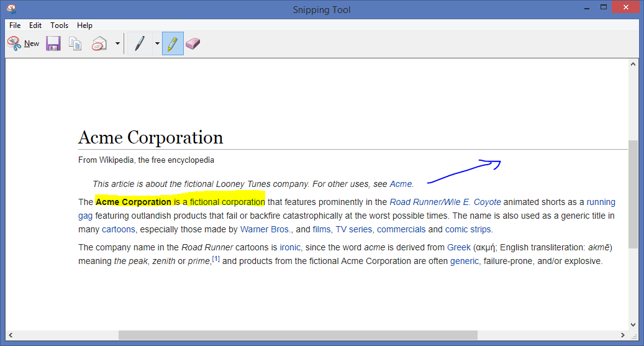Click the Snipping Tool title bar icon
Screen dimensions: 644x346
[x=12, y=9]
